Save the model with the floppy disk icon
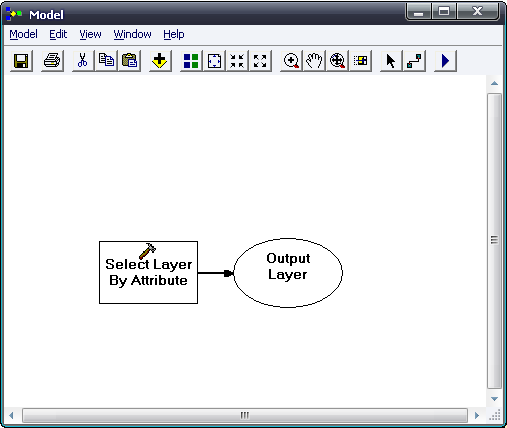Viewport: 507px width, 428px height. click(21, 61)
